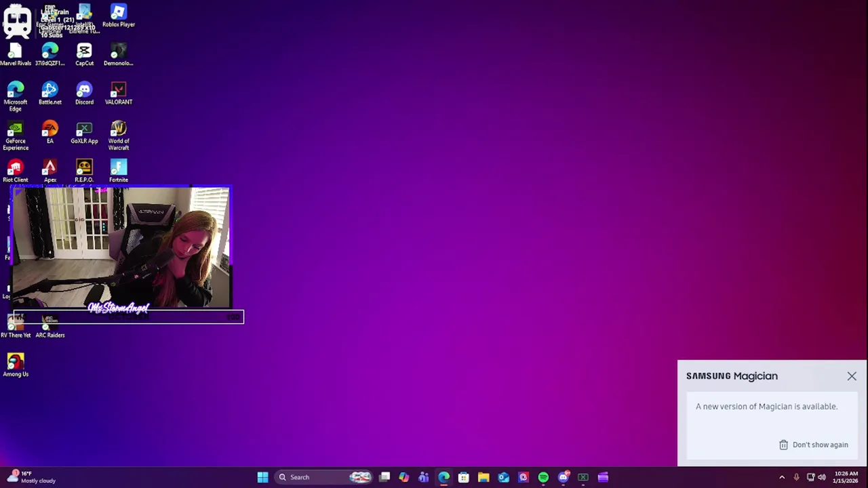The image size is (868, 488).
Task: Open the Marvel Rivals desktop file
Action: point(16,55)
